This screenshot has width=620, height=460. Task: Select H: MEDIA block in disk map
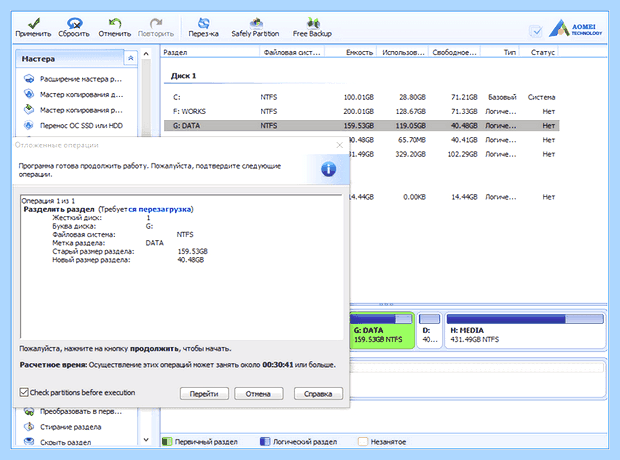525,331
